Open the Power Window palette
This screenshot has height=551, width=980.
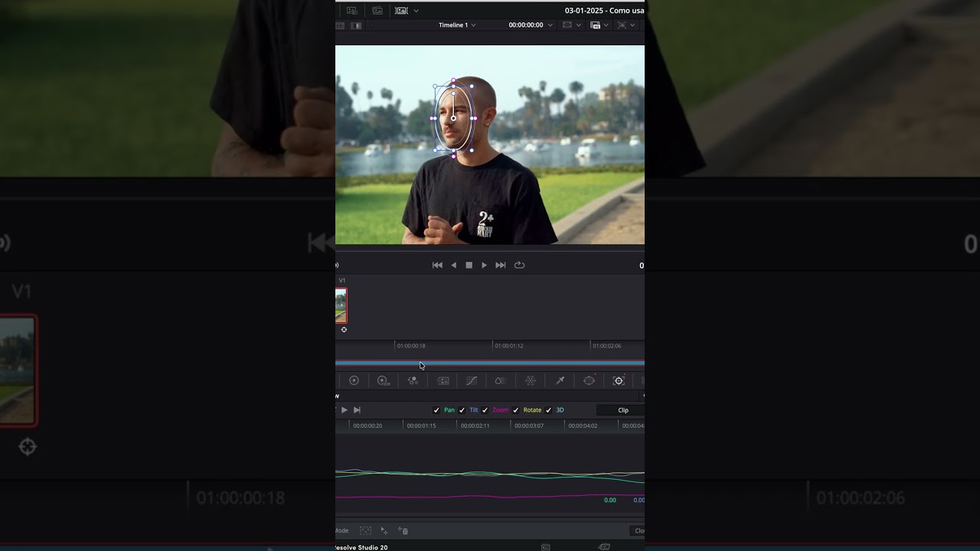pyautogui.click(x=589, y=380)
